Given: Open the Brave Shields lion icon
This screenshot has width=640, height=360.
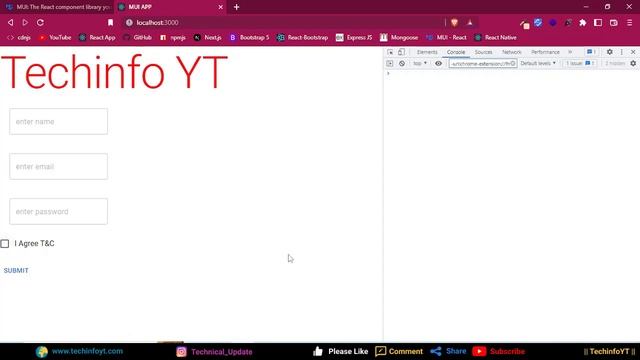Looking at the screenshot, I should (x=454, y=22).
